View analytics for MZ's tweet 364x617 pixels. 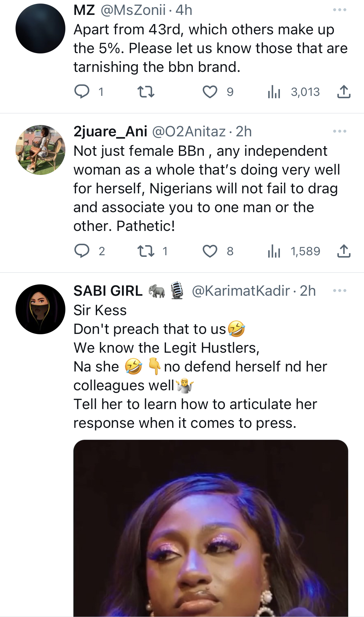(293, 92)
